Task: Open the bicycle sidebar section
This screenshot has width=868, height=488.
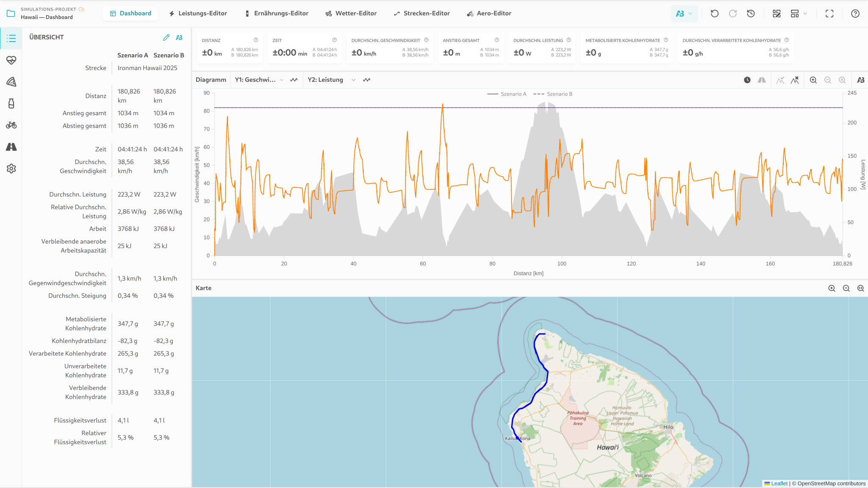Action: click(x=11, y=125)
